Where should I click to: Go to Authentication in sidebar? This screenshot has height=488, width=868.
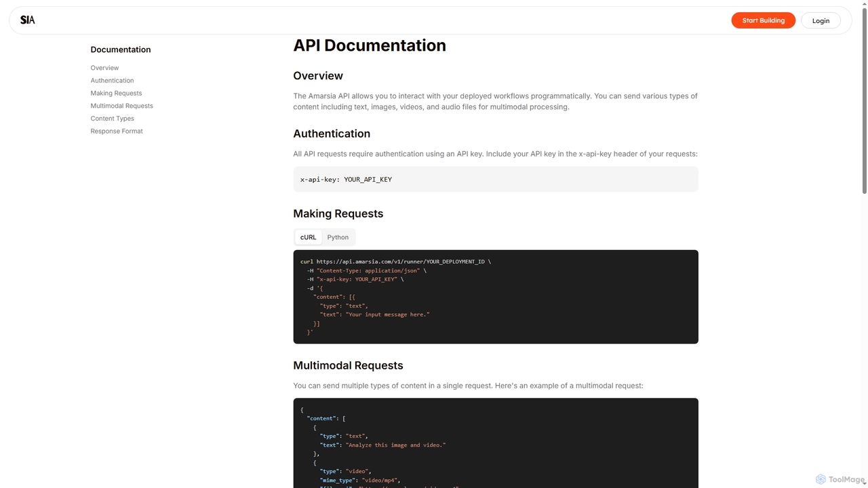pyautogui.click(x=112, y=81)
